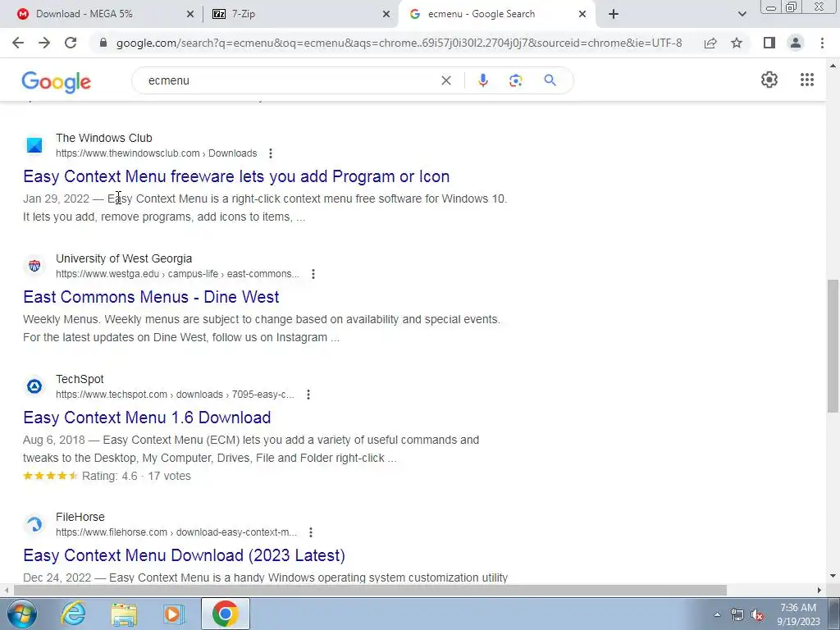This screenshot has width=840, height=630.
Task: Open more options for University of West Georgia result
Action: pyautogui.click(x=313, y=274)
